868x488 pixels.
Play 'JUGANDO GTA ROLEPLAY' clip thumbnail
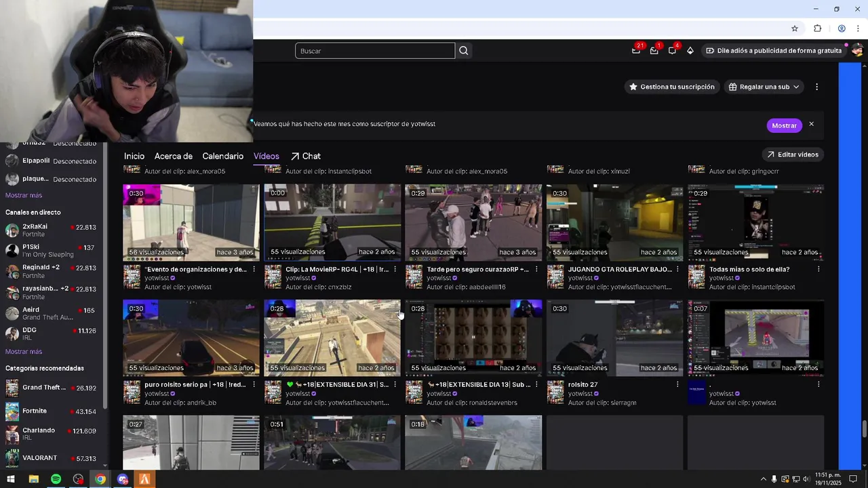pyautogui.click(x=614, y=222)
